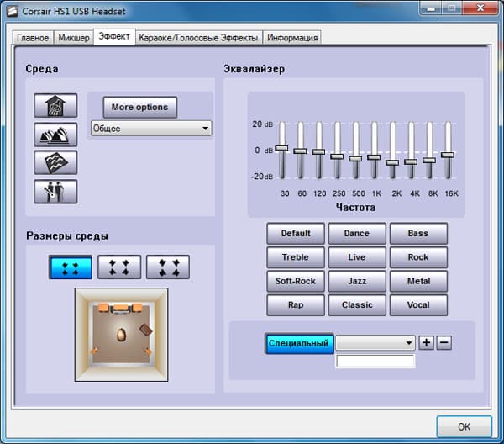
Task: Select the music pub environment icon
Action: 55,192
